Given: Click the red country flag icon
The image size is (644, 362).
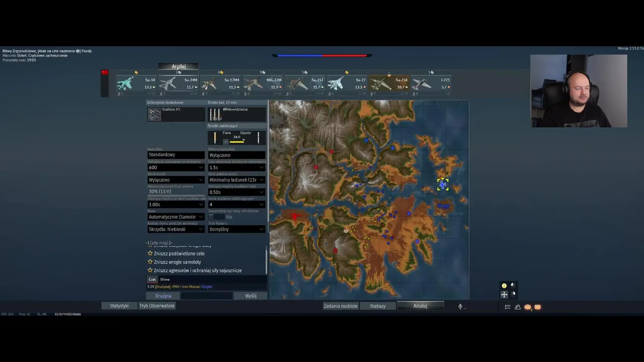Looking at the screenshot, I should pos(105,73).
